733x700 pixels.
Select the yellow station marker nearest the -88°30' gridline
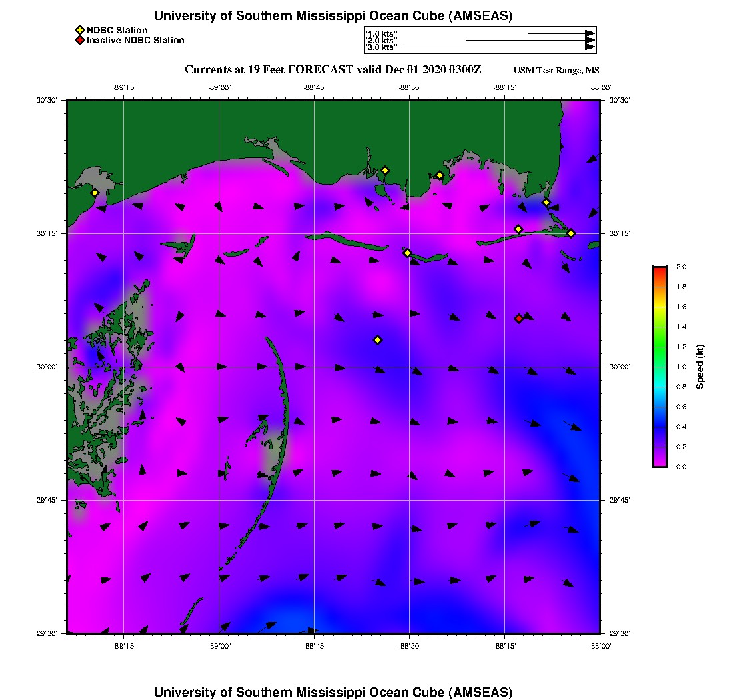[x=407, y=253]
